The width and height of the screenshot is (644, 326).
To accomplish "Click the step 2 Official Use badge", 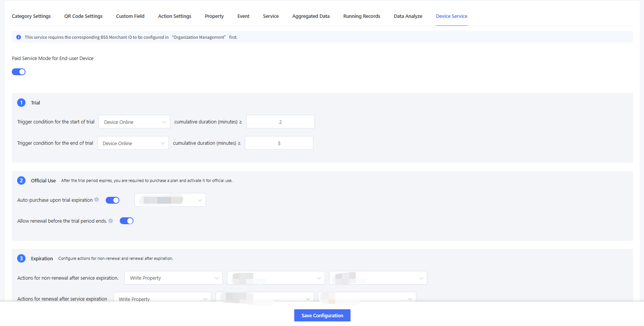I will [x=21, y=180].
